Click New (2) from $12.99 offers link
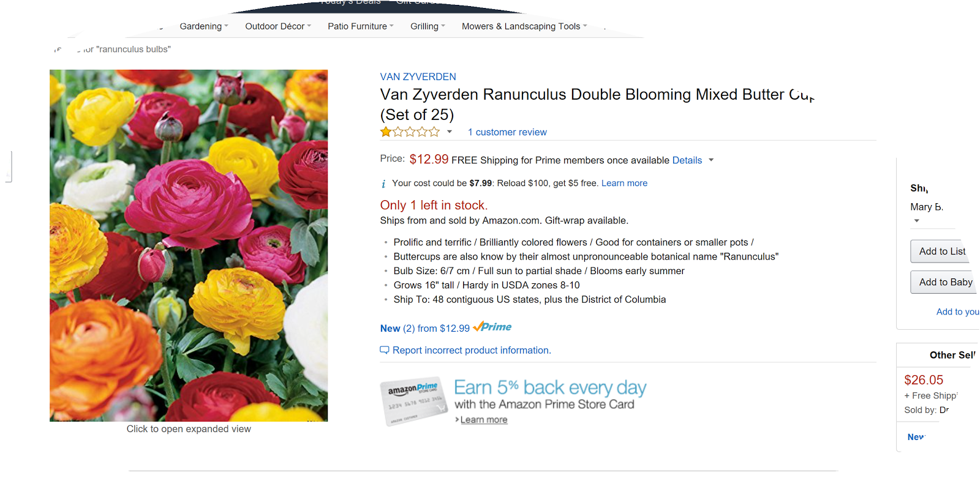The width and height of the screenshot is (980, 492). coord(424,329)
